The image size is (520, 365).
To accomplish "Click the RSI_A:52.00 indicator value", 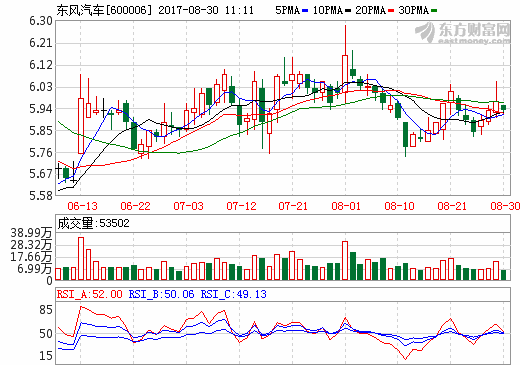I will [x=89, y=294].
